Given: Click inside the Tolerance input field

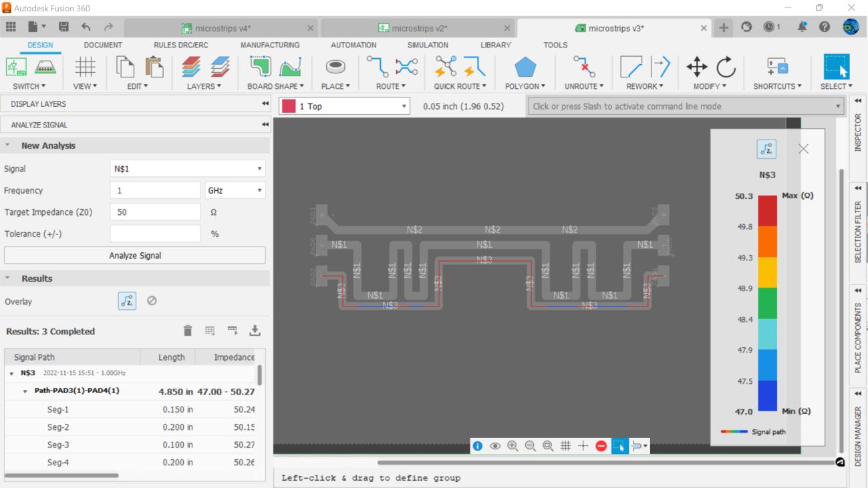Looking at the screenshot, I should point(155,233).
